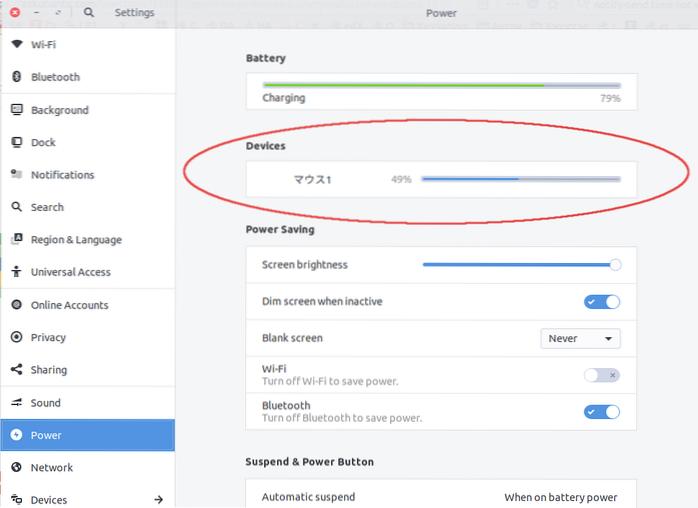This screenshot has height=508, width=698.
Task: Go to Online Accounts panel
Action: [x=69, y=305]
